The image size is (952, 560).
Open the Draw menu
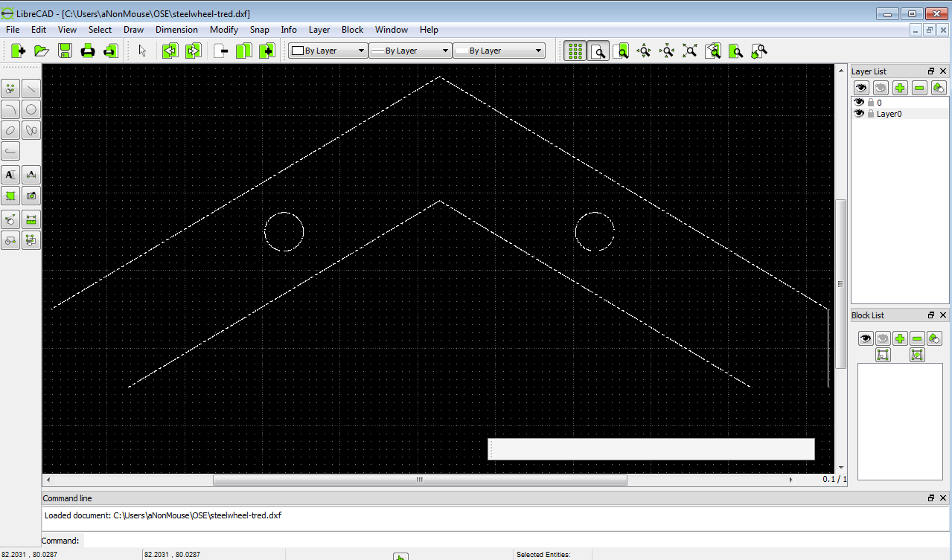[134, 30]
